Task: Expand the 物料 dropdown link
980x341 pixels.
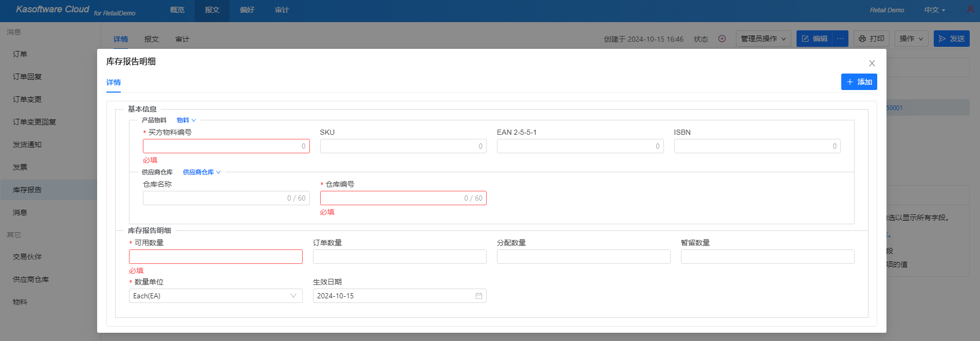Action: point(186,120)
